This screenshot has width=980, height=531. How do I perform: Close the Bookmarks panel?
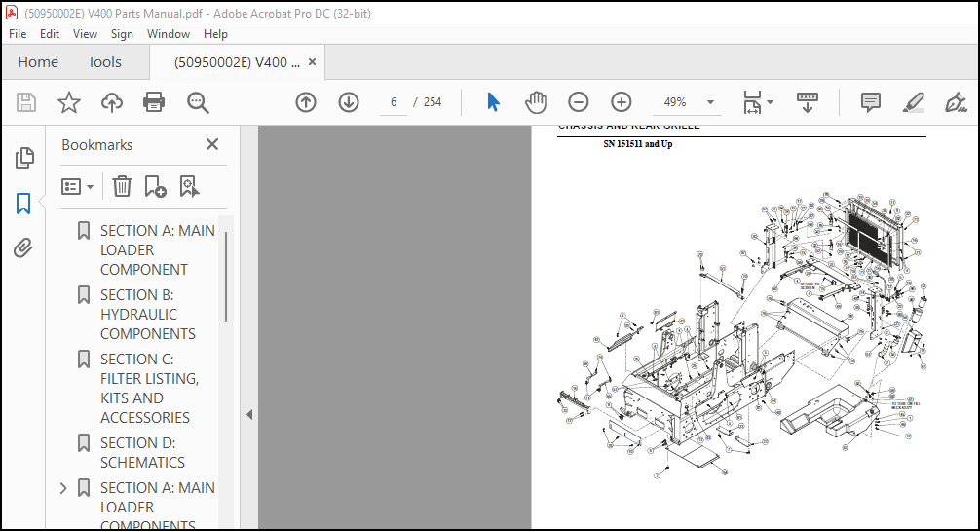(212, 144)
